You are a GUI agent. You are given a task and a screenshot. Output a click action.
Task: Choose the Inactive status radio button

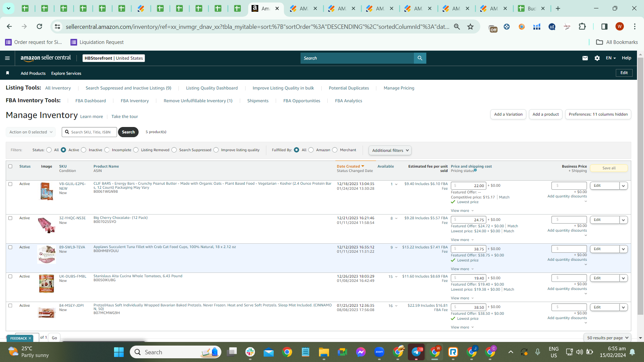pyautogui.click(x=84, y=150)
